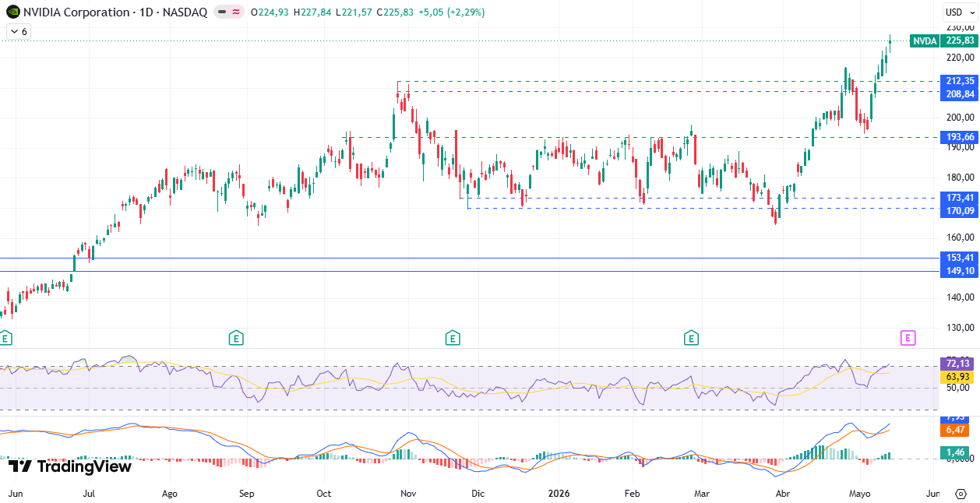Image resolution: width=980 pixels, height=503 pixels.
Task: Click the Mar label on the time axis
Action: pyautogui.click(x=702, y=494)
